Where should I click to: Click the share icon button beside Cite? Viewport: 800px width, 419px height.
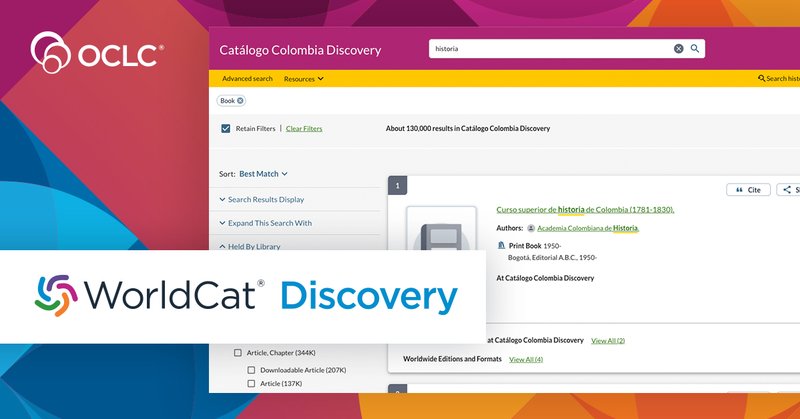(788, 190)
